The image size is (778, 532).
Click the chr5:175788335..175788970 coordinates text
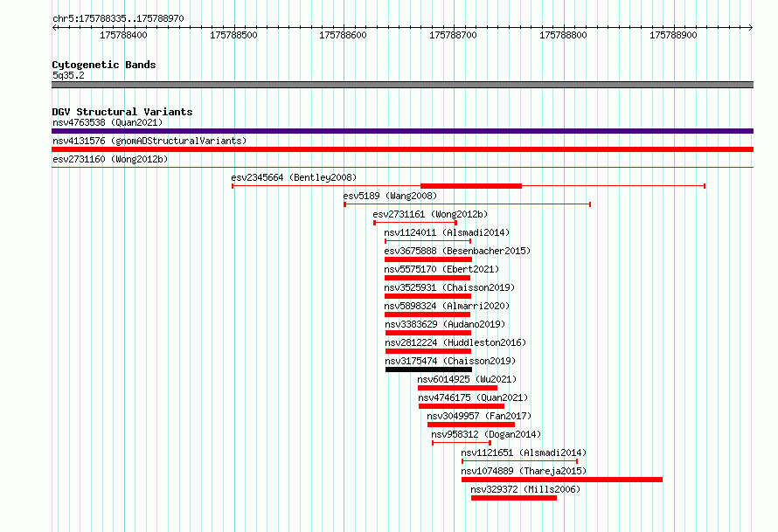pyautogui.click(x=118, y=18)
